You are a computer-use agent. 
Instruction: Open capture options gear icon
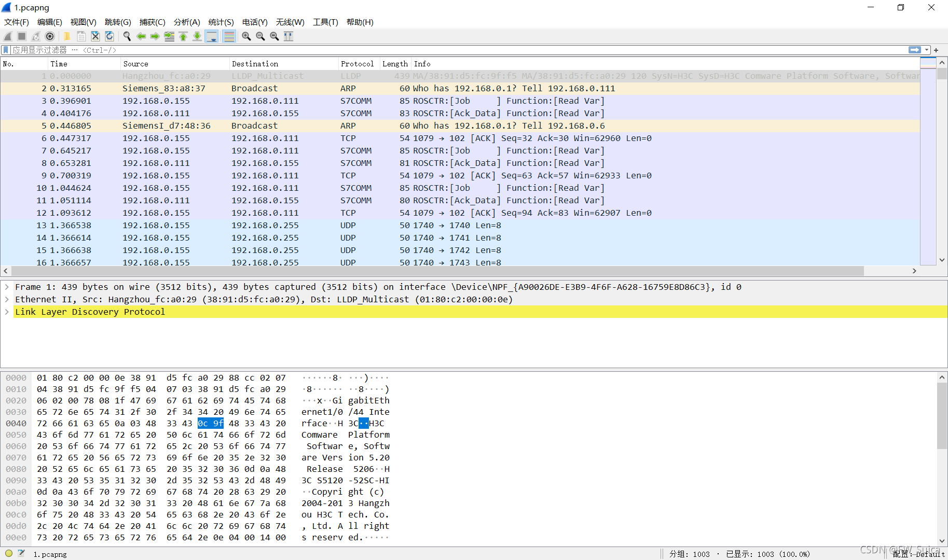click(x=50, y=36)
